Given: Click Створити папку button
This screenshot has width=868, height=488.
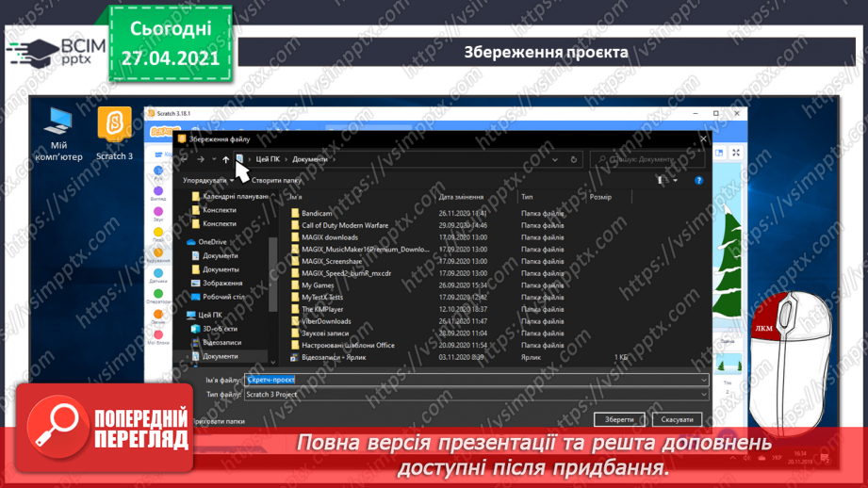Looking at the screenshot, I should 276,180.
